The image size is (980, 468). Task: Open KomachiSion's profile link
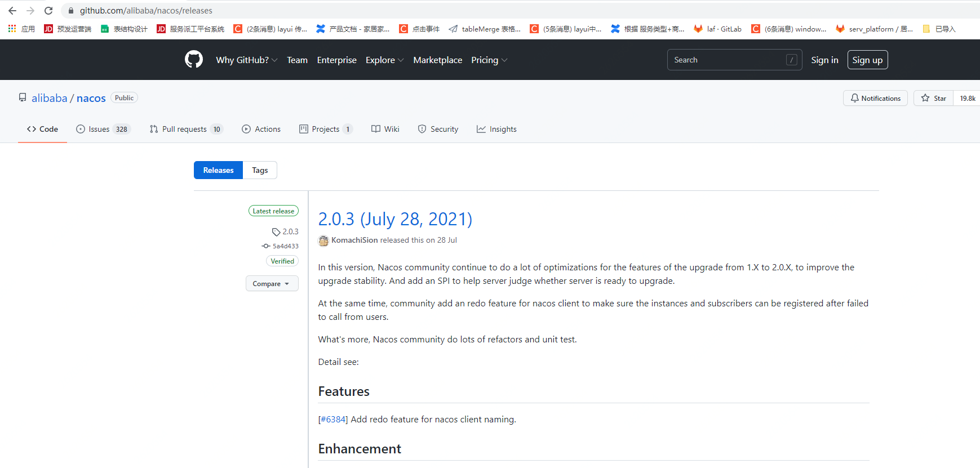tap(354, 240)
